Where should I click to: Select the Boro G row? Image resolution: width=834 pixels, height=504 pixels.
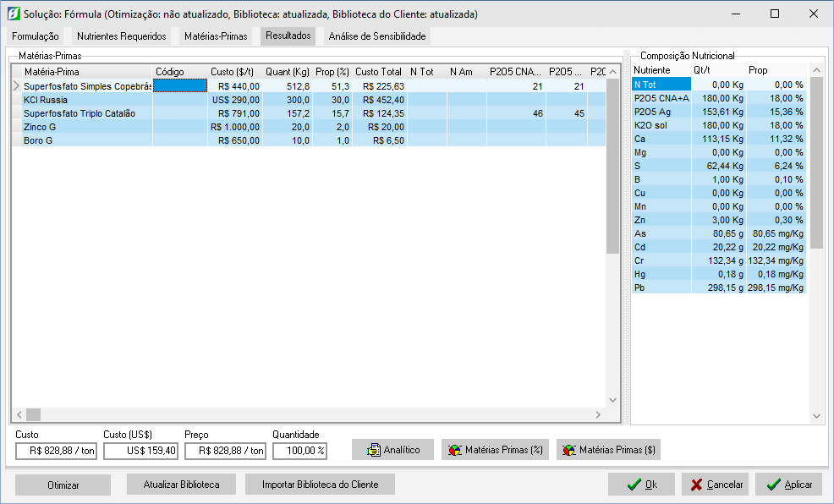[309, 140]
